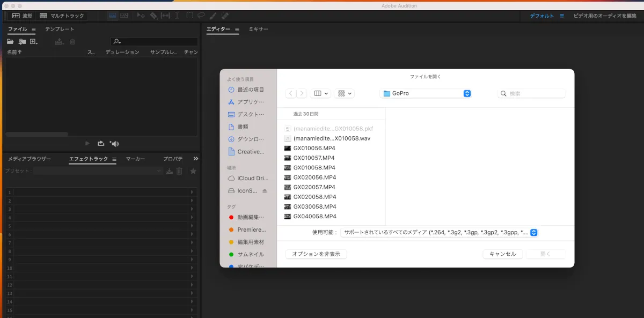This screenshot has width=644, height=318.
Task: Select the GX010056.MP4 file
Action: click(314, 148)
